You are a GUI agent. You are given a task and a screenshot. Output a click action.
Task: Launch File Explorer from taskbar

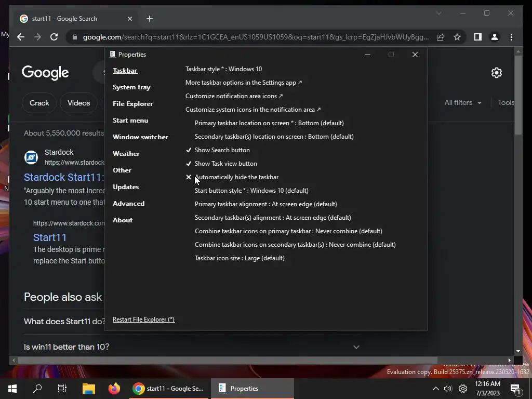click(x=89, y=389)
